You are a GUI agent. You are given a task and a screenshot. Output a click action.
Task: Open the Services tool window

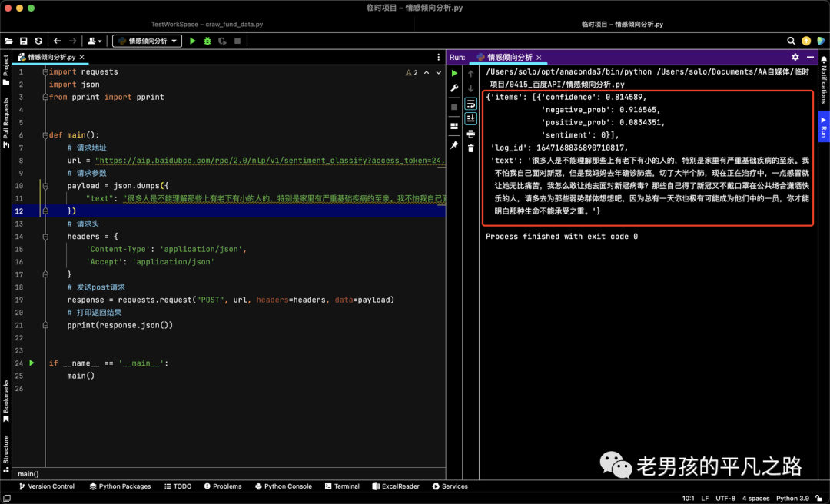click(x=450, y=486)
